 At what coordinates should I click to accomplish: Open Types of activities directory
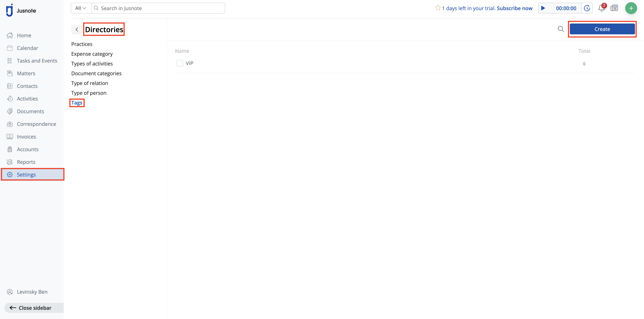click(92, 64)
